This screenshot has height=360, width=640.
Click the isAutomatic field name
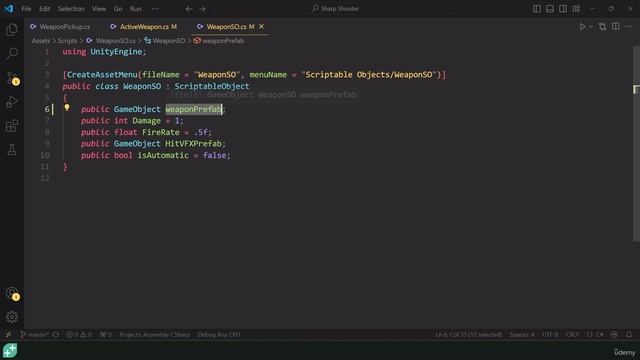click(163, 155)
